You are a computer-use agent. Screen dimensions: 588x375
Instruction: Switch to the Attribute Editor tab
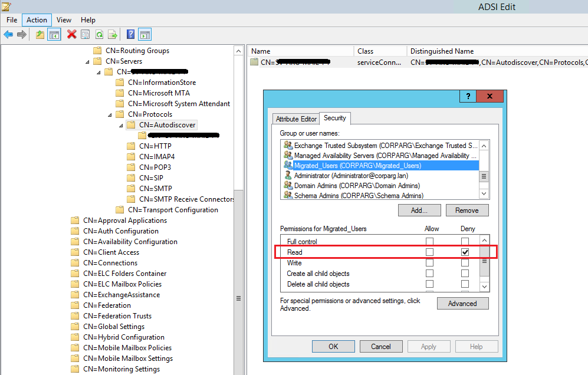[296, 119]
